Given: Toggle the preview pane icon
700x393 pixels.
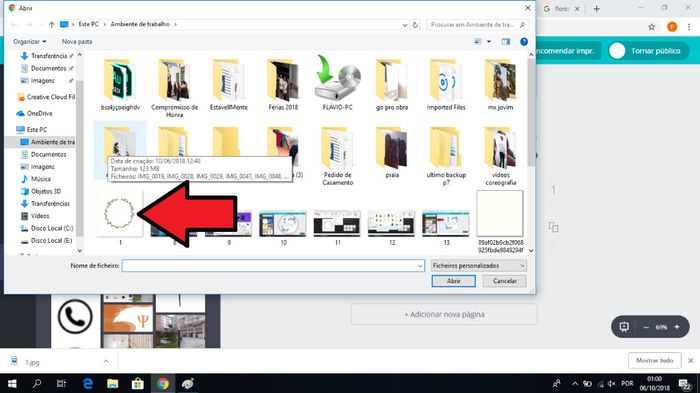Looking at the screenshot, I should coord(505,42).
